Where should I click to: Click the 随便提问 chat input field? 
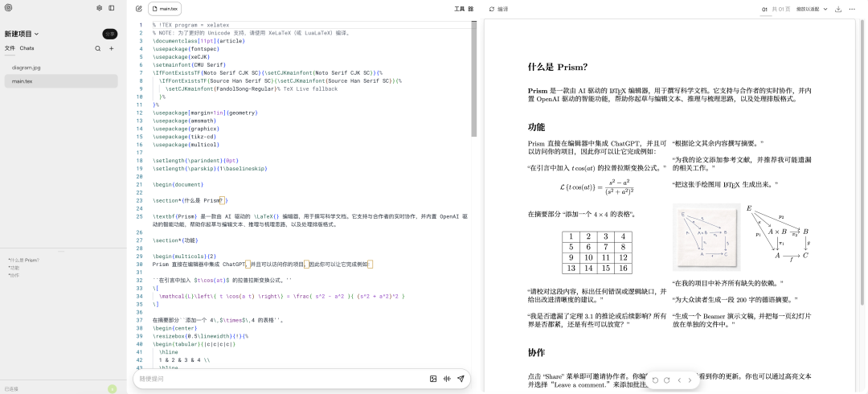(282, 379)
